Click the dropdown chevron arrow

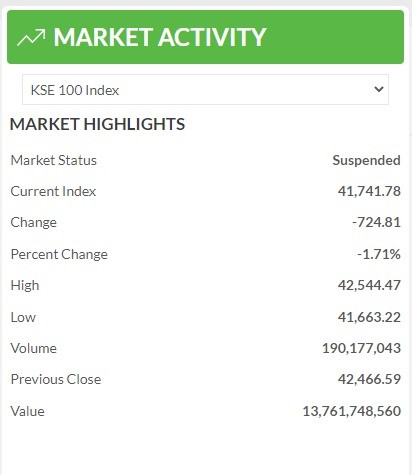pos(379,89)
